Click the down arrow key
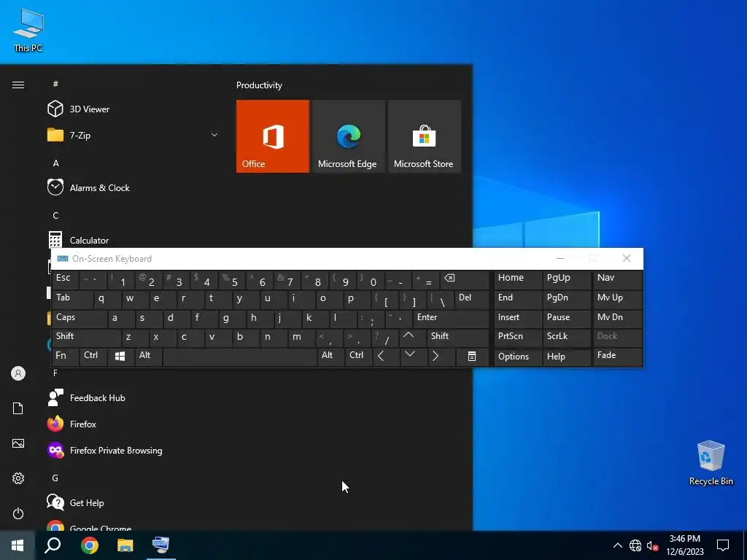The width and height of the screenshot is (747, 560). [414, 357]
